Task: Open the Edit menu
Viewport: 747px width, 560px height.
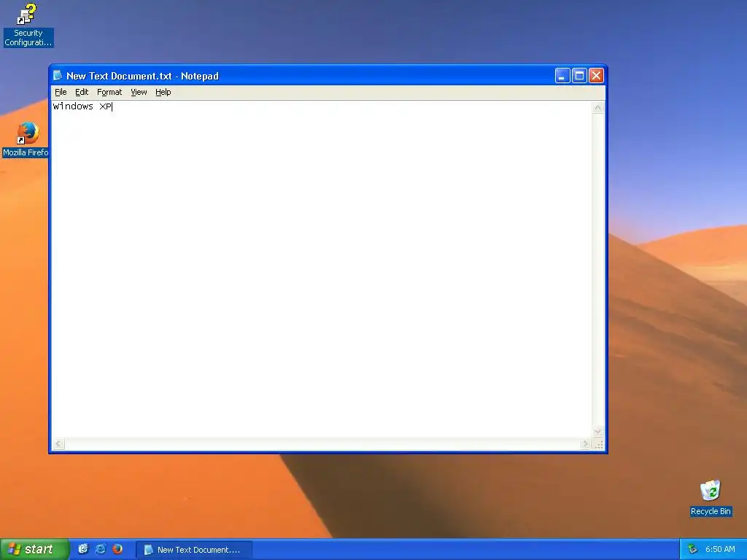Action: pos(82,92)
